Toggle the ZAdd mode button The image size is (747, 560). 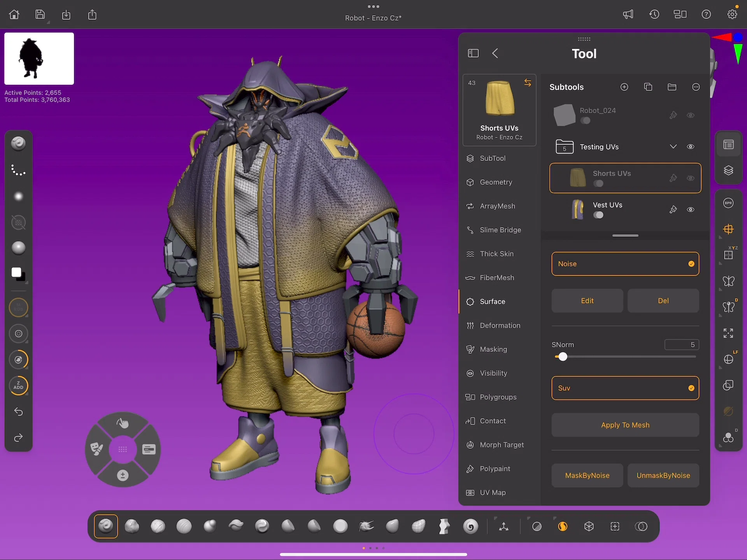coord(18,385)
